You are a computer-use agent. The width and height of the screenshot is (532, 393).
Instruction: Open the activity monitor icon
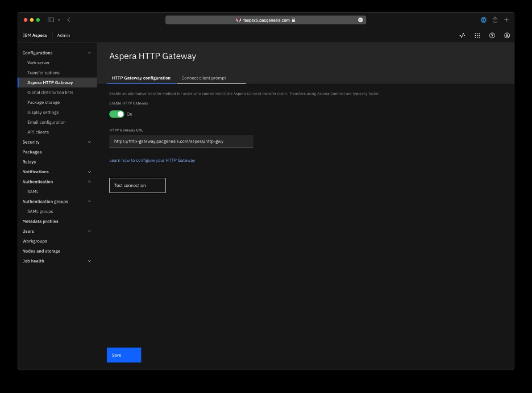tap(462, 35)
